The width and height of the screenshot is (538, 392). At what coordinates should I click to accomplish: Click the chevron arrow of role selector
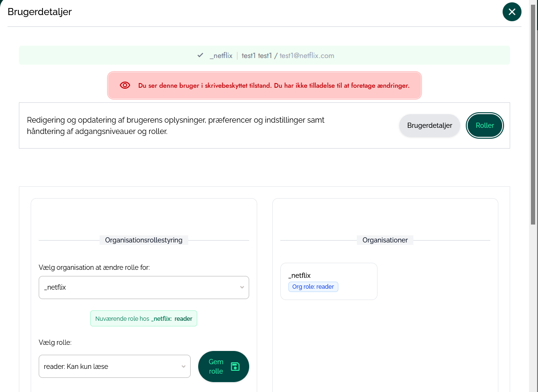pyautogui.click(x=184, y=366)
